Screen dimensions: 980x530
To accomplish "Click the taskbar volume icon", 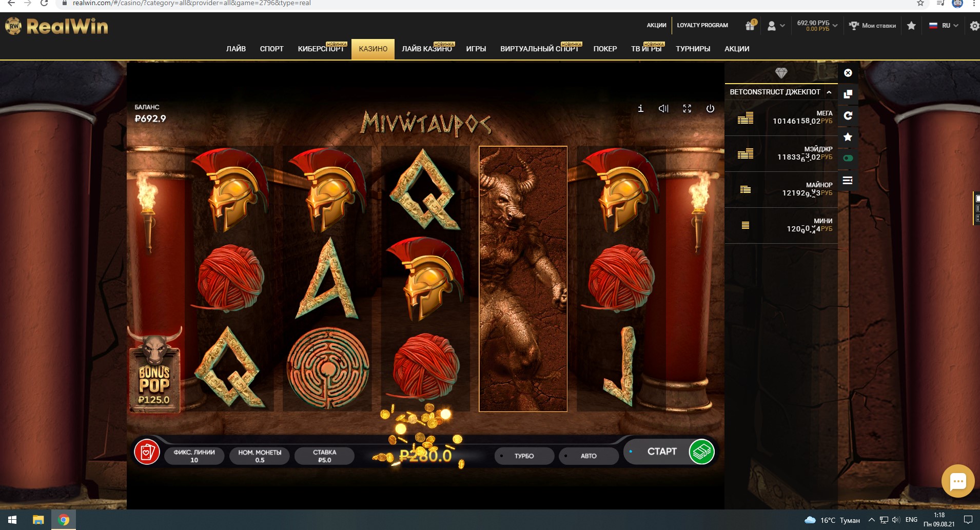I will [x=896, y=520].
